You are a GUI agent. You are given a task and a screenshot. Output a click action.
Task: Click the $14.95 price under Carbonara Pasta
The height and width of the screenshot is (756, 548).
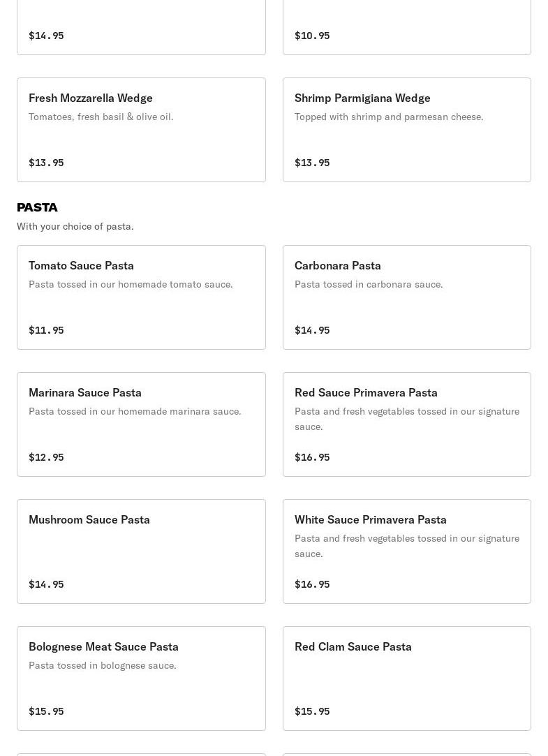click(312, 330)
